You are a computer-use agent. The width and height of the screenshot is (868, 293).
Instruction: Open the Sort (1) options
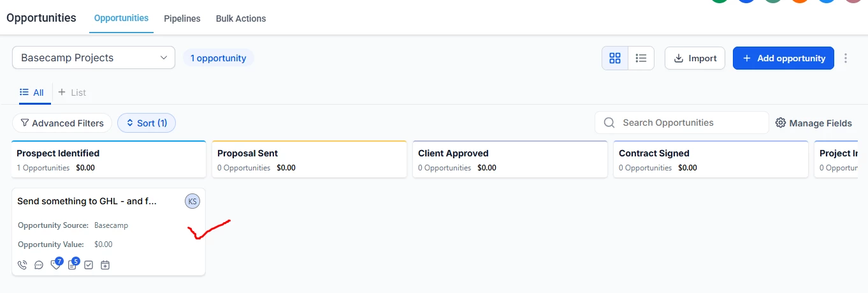point(147,123)
